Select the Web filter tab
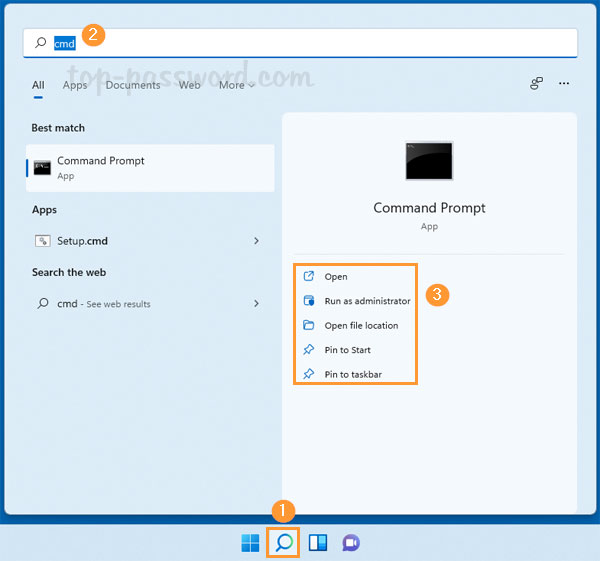Viewport: 600px width, 561px height. pyautogui.click(x=190, y=85)
